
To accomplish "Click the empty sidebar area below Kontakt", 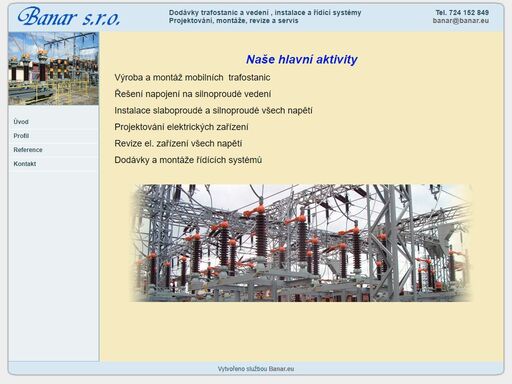I will pos(54,266).
